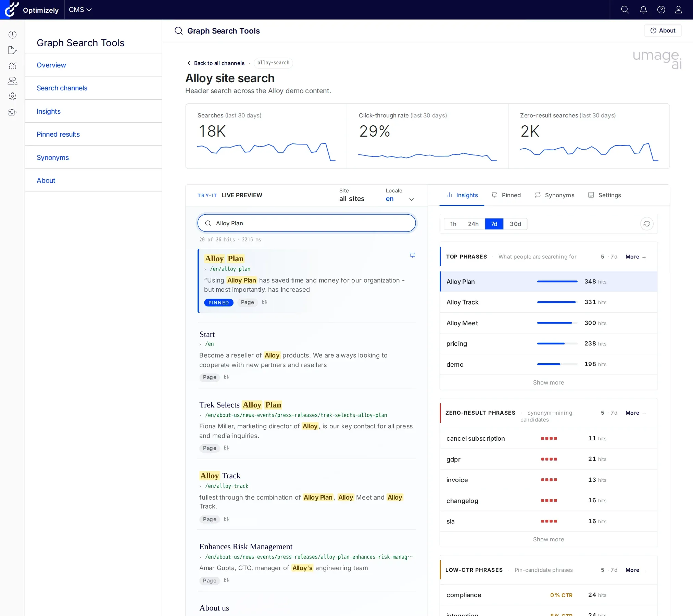Open Synonyms in the sidebar menu
The width and height of the screenshot is (693, 616).
pos(93,158)
